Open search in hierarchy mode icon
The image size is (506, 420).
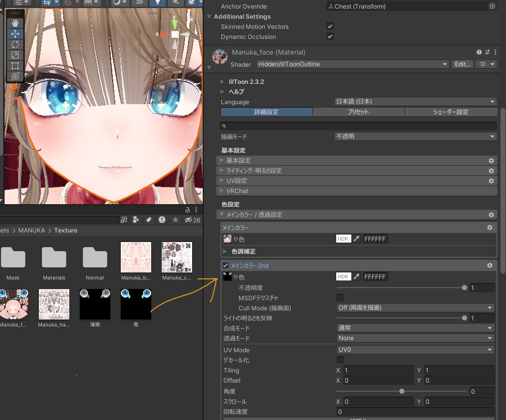(x=124, y=220)
